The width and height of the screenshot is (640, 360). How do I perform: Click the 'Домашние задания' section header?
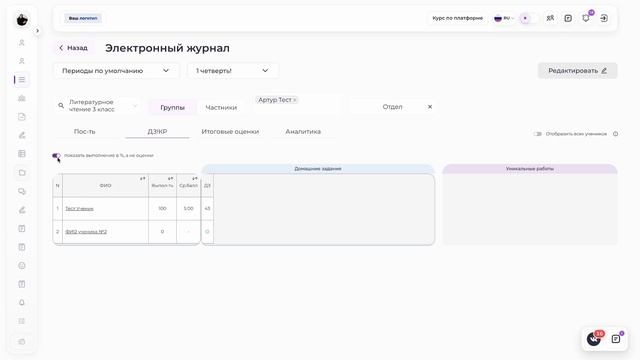318,169
